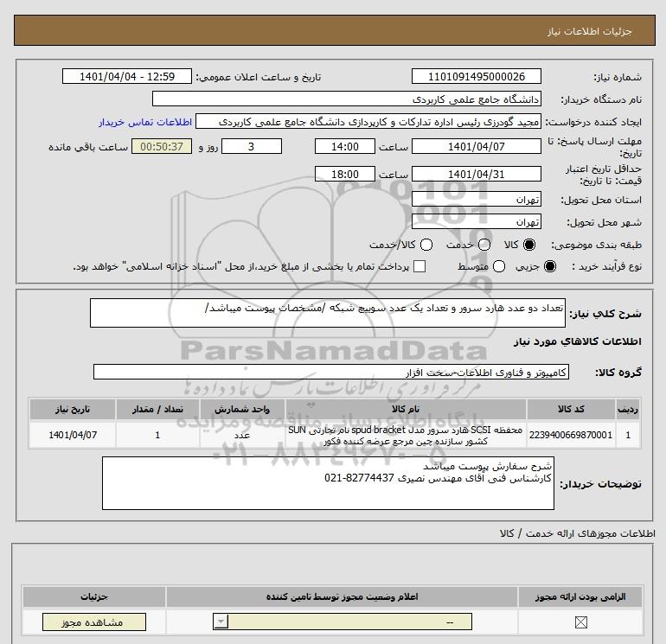Click the response deadline date 1401/04/07 field
Screen dimensions: 666x644
pyautogui.click(x=476, y=146)
